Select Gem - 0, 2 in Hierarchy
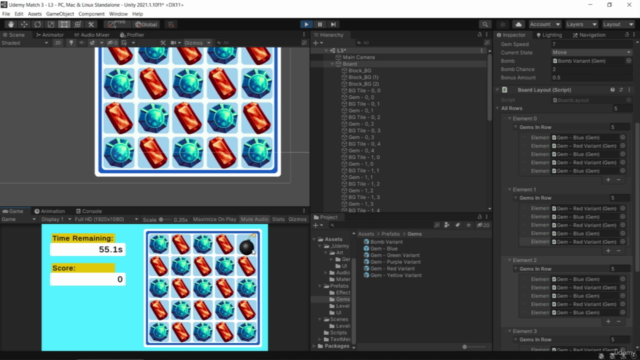The height and width of the screenshot is (360, 640). point(360,124)
